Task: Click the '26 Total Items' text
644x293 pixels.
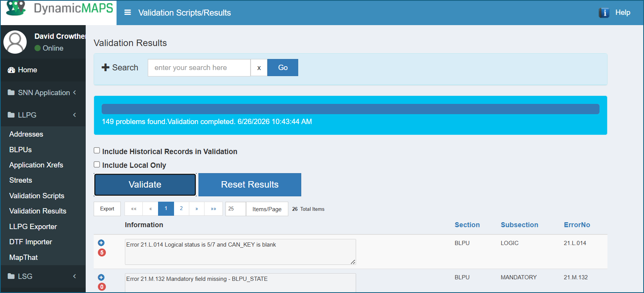Action: click(x=308, y=209)
